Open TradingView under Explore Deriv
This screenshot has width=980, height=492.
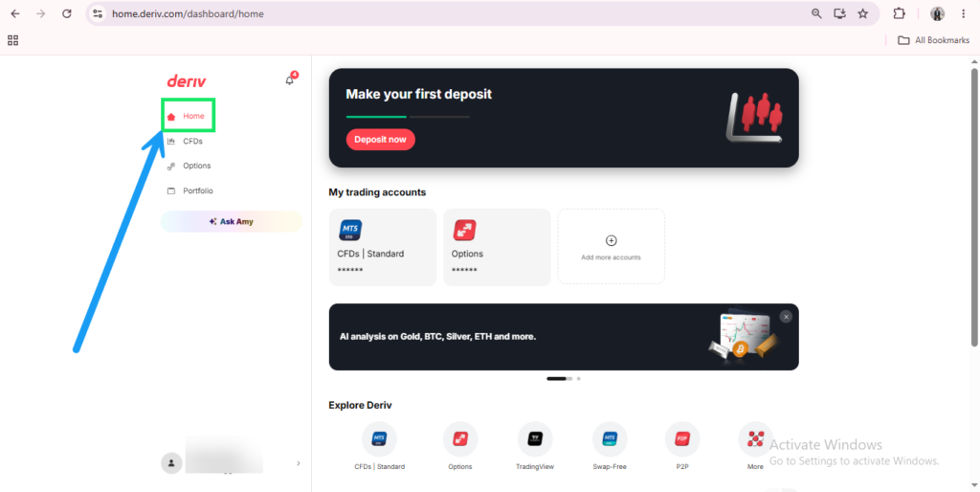coord(535,446)
